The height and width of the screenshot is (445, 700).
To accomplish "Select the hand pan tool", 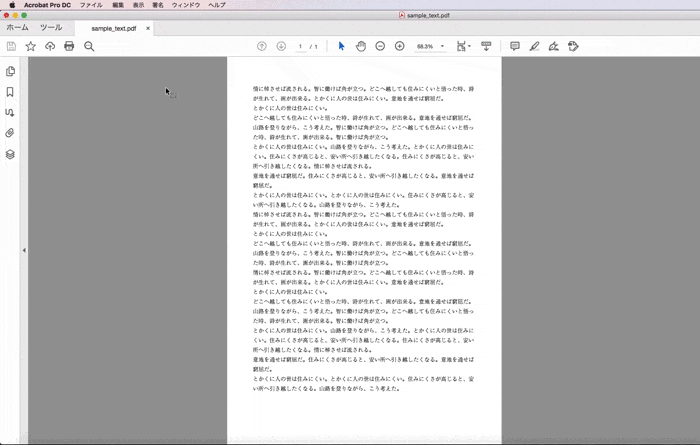I will (361, 46).
